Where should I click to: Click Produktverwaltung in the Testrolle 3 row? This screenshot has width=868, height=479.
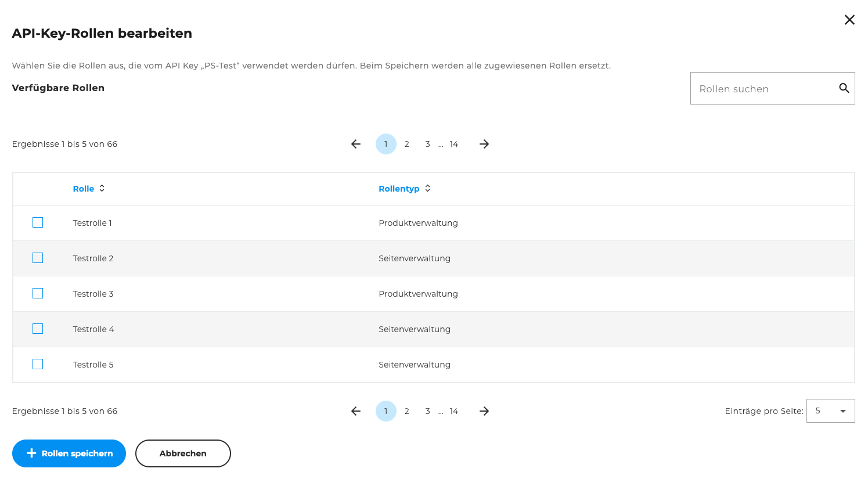pyautogui.click(x=418, y=294)
